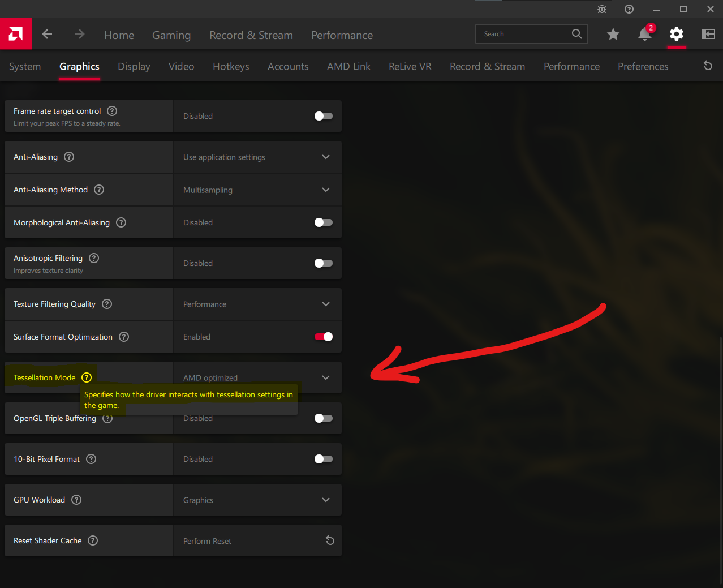Image resolution: width=723 pixels, height=588 pixels.
Task: Show help for Surface Format Optimization
Action: click(x=124, y=337)
